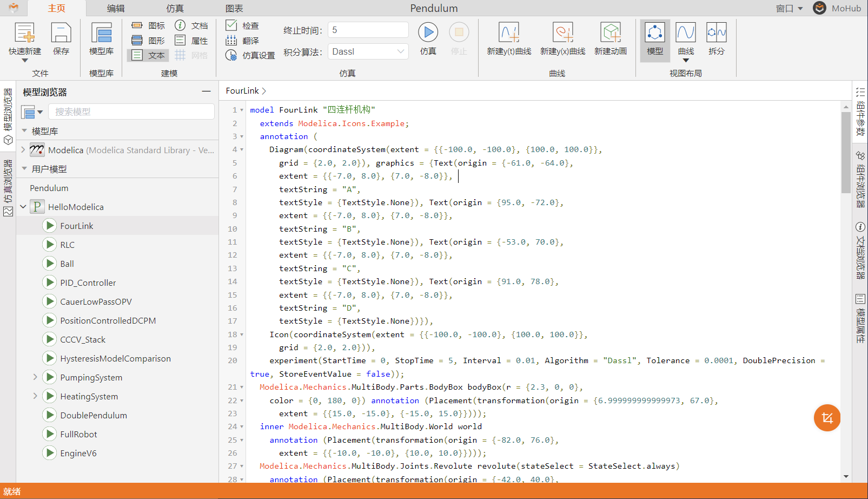Click 新建y(x)曲线 new curve icon

point(562,33)
